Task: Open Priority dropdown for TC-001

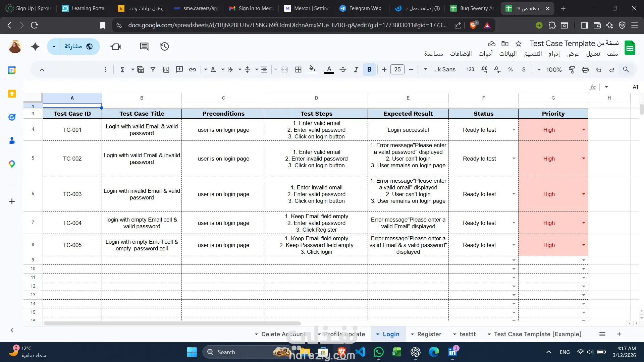Action: pyautogui.click(x=583, y=130)
